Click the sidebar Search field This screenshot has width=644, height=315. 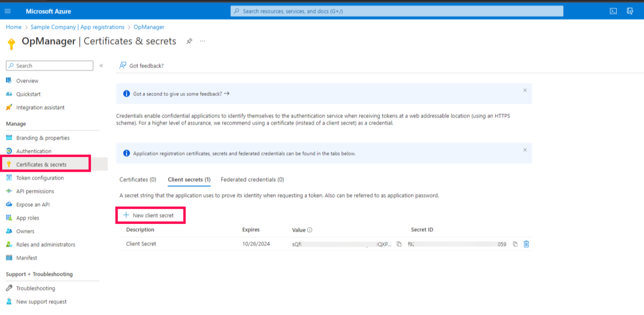[x=50, y=66]
